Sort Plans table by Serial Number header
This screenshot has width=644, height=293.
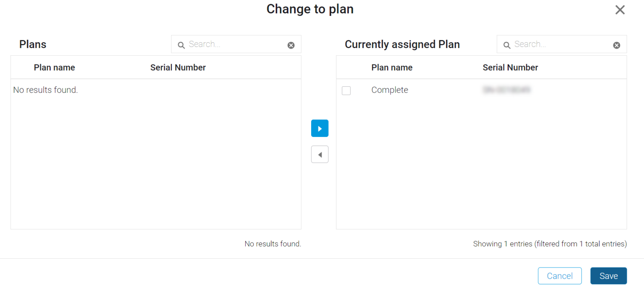coord(178,67)
